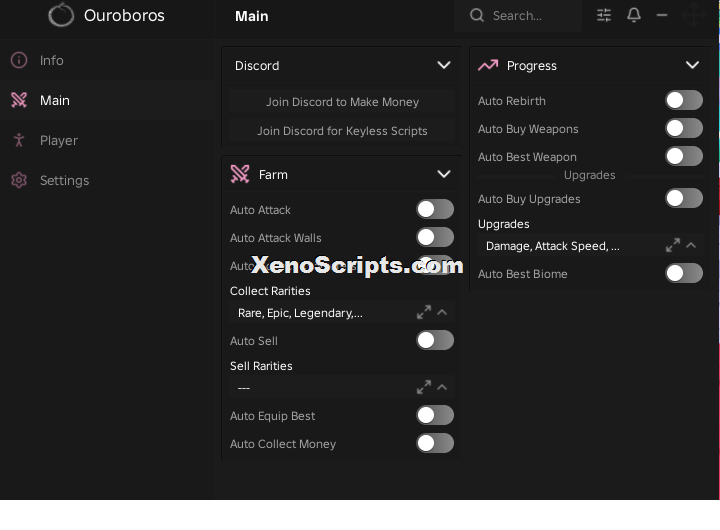720x530 pixels.
Task: Collapse the Farm section chevron
Action: pos(444,174)
